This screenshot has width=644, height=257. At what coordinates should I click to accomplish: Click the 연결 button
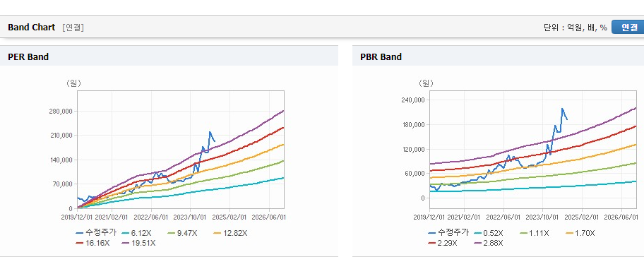[x=628, y=27]
